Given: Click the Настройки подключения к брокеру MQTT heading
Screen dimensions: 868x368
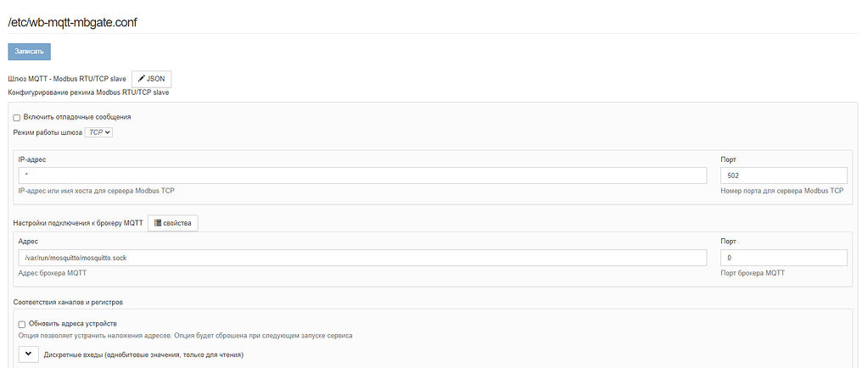Looking at the screenshot, I should [x=78, y=223].
